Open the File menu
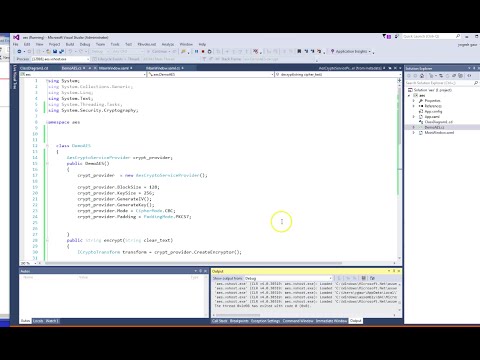This screenshot has height=360, width=480. pyautogui.click(x=16, y=44)
